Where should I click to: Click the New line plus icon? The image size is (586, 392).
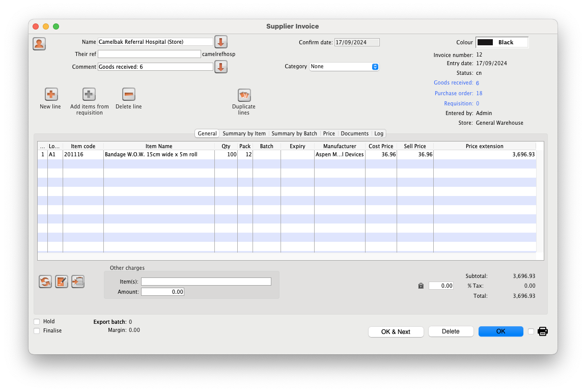(51, 94)
